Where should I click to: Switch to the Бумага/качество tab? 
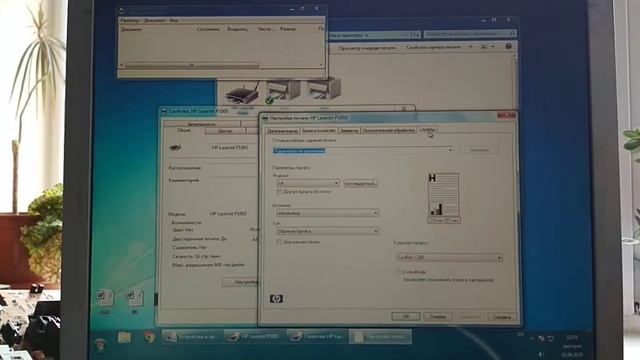pos(319,130)
